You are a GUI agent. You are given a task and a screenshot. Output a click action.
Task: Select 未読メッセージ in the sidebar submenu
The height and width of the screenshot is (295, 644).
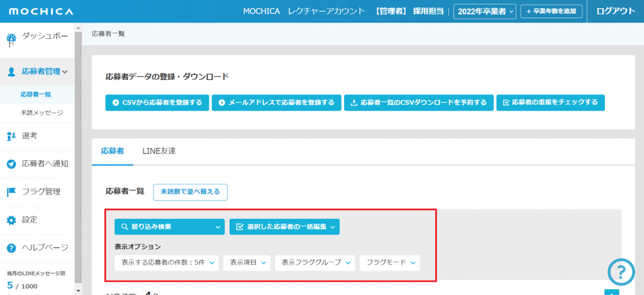pyautogui.click(x=42, y=113)
